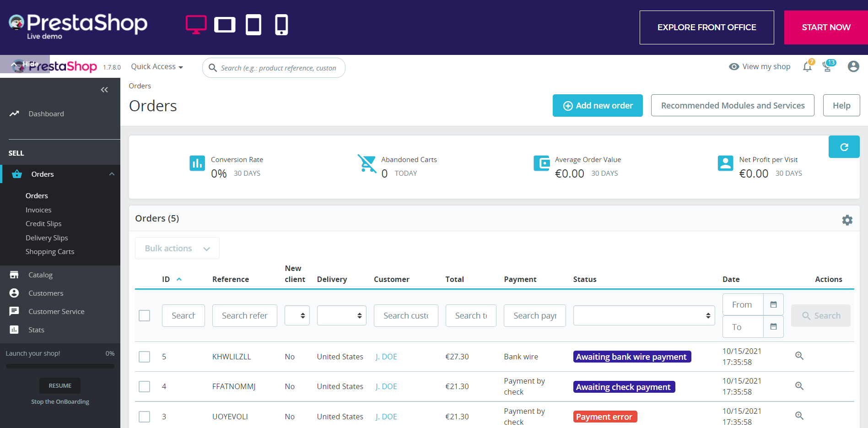Open notifications bell icon
The width and height of the screenshot is (868, 428).
[808, 66]
